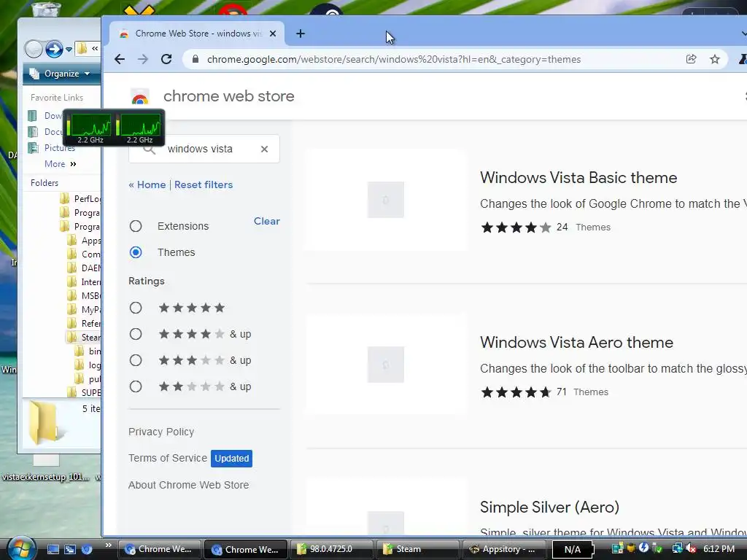This screenshot has width=747, height=560.
Task: Filter by three stars & up
Action: point(136,360)
